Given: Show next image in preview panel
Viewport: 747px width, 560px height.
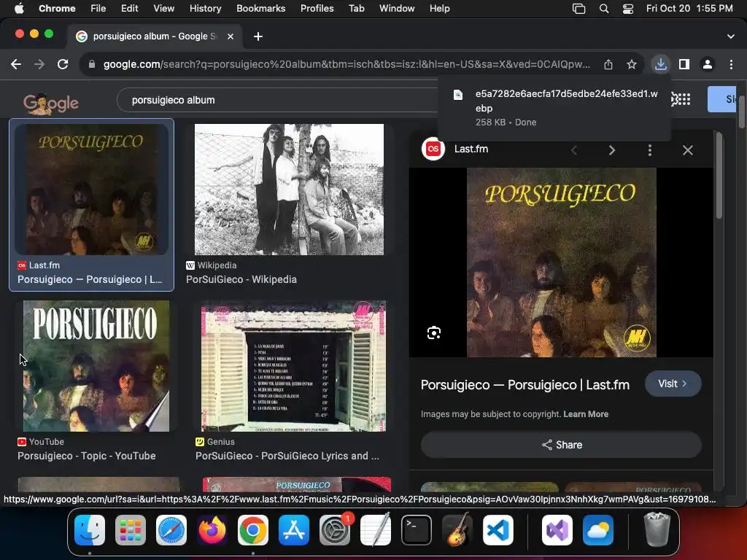Looking at the screenshot, I should [612, 150].
